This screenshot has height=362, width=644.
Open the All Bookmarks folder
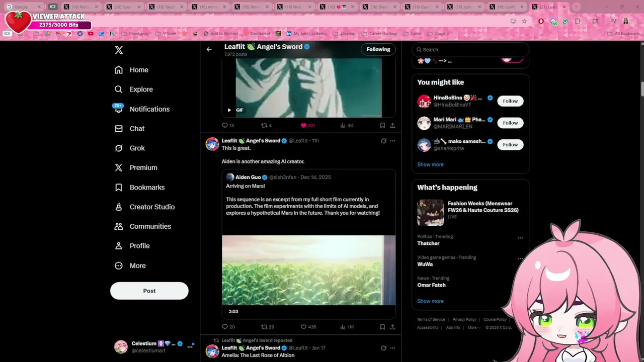[624, 34]
